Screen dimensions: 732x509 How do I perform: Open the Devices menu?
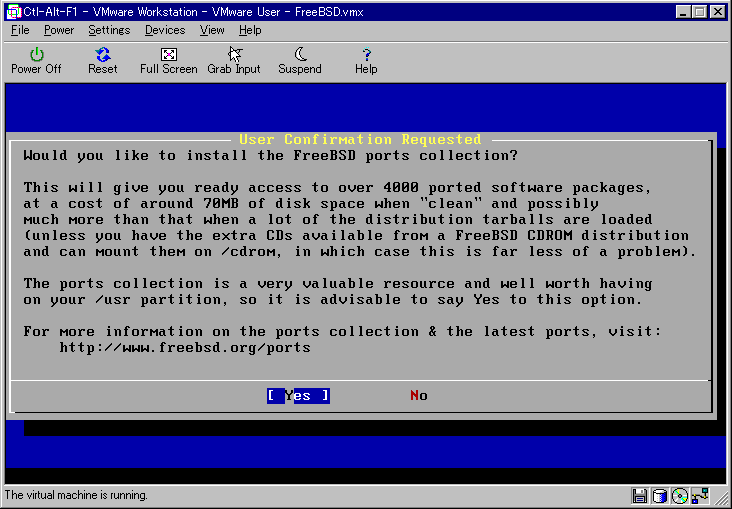(165, 30)
